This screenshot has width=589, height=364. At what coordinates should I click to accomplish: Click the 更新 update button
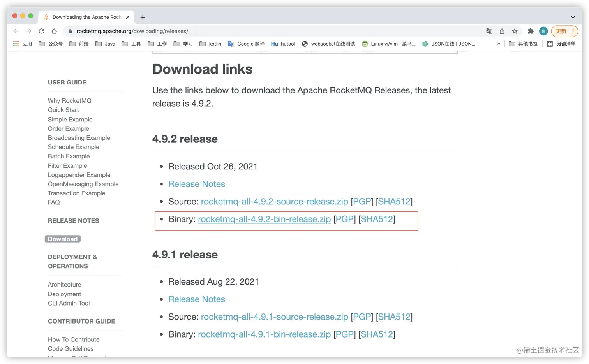coord(564,31)
